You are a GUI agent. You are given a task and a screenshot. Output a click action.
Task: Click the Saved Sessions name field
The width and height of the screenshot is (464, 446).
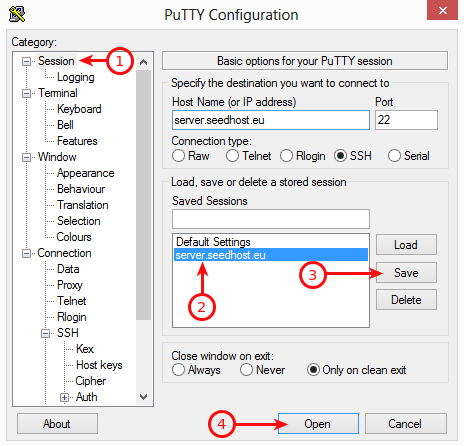(x=271, y=219)
